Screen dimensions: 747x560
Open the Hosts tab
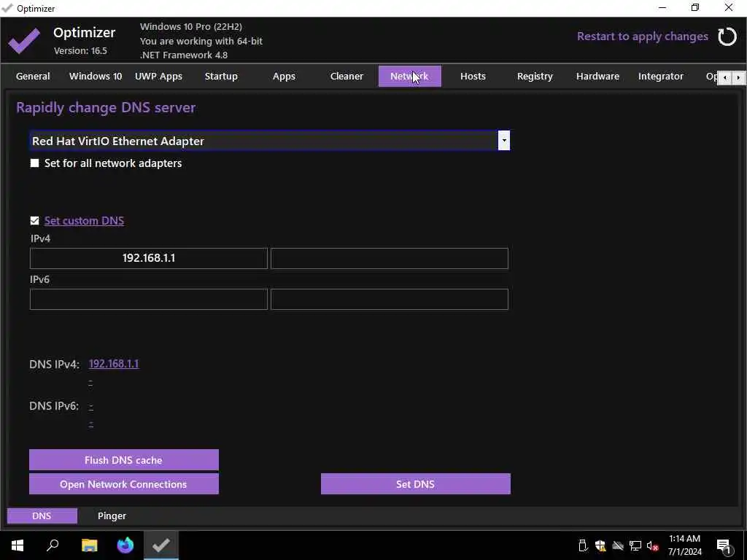[473, 76]
